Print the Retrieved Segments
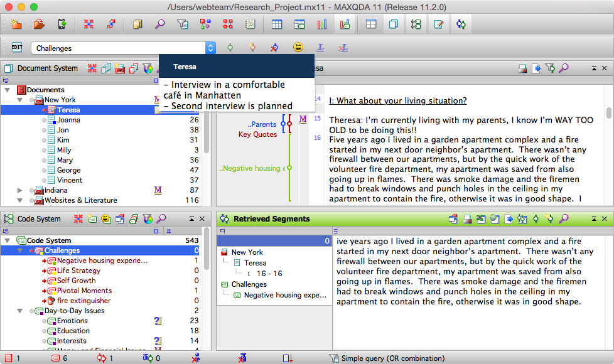Screen dimensions: 614x364 [467, 219]
